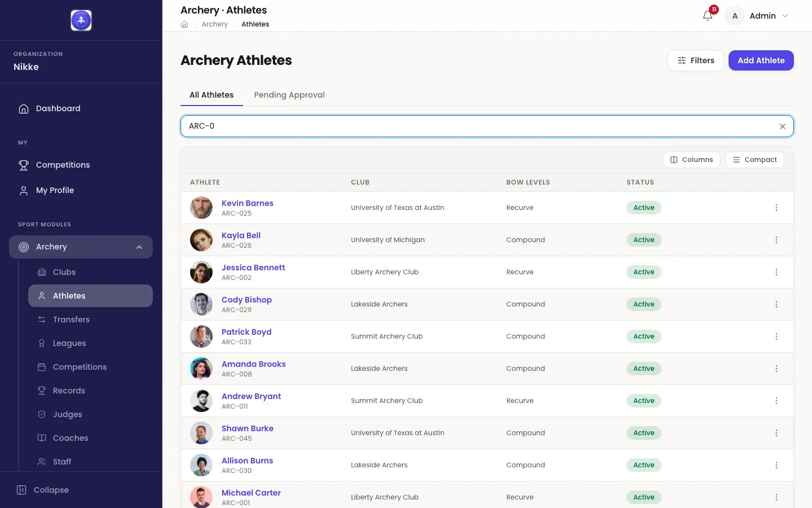Image resolution: width=812 pixels, height=508 pixels.
Task: Open Jessica Bennett athlete profile link
Action: click(x=253, y=268)
